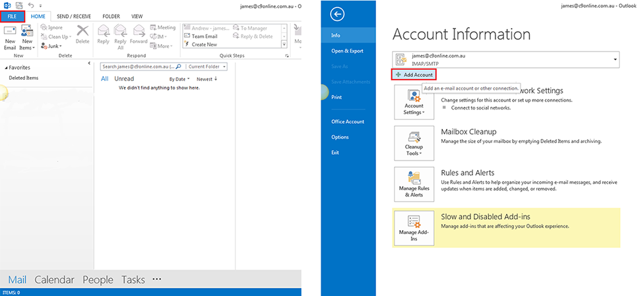Click Send/Receive All Folders quick access icon

(19, 5)
